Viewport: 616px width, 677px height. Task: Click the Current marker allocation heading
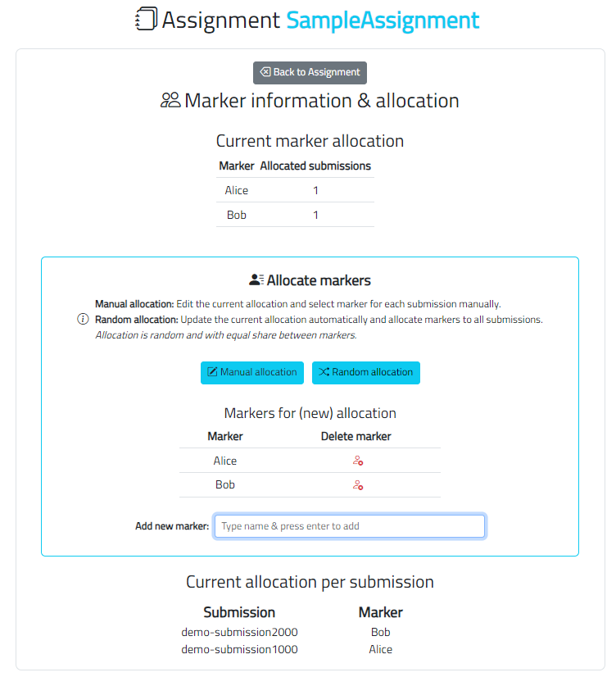pyautogui.click(x=310, y=140)
